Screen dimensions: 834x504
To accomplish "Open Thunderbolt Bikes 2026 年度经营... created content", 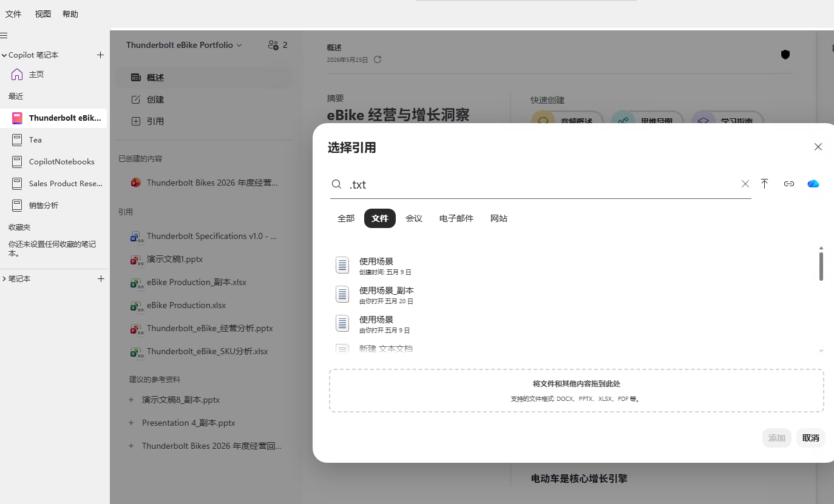I will coord(203,183).
